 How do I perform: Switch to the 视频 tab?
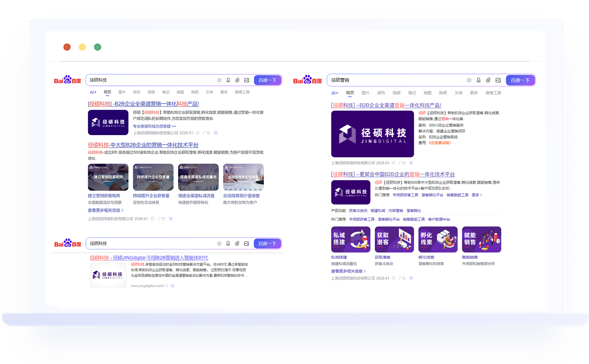[151, 92]
